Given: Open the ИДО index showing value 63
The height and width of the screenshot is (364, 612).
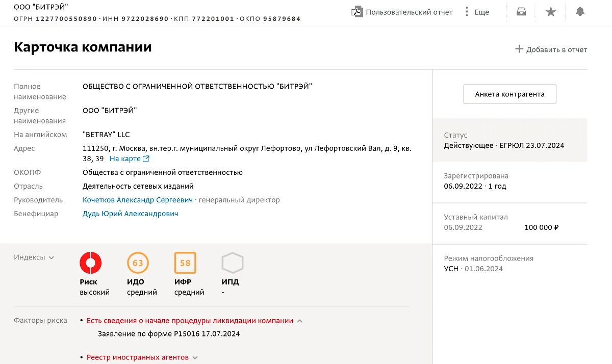Looking at the screenshot, I should click(138, 262).
